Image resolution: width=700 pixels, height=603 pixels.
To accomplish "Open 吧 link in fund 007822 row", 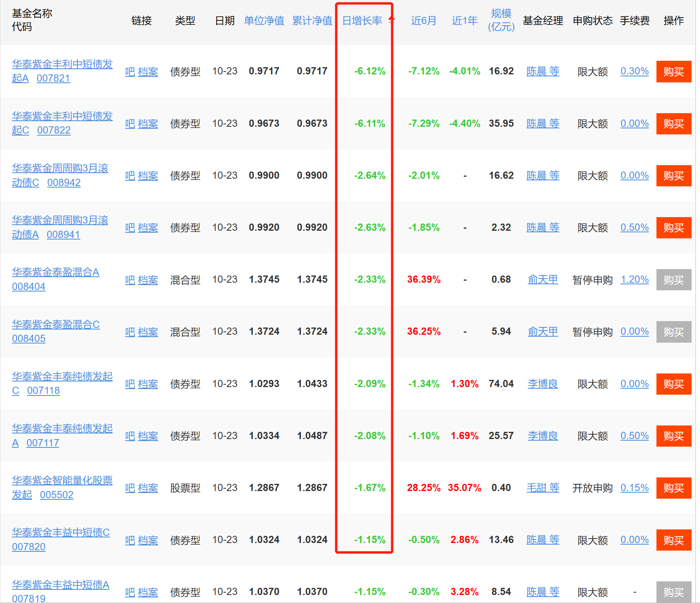I will pos(130,124).
